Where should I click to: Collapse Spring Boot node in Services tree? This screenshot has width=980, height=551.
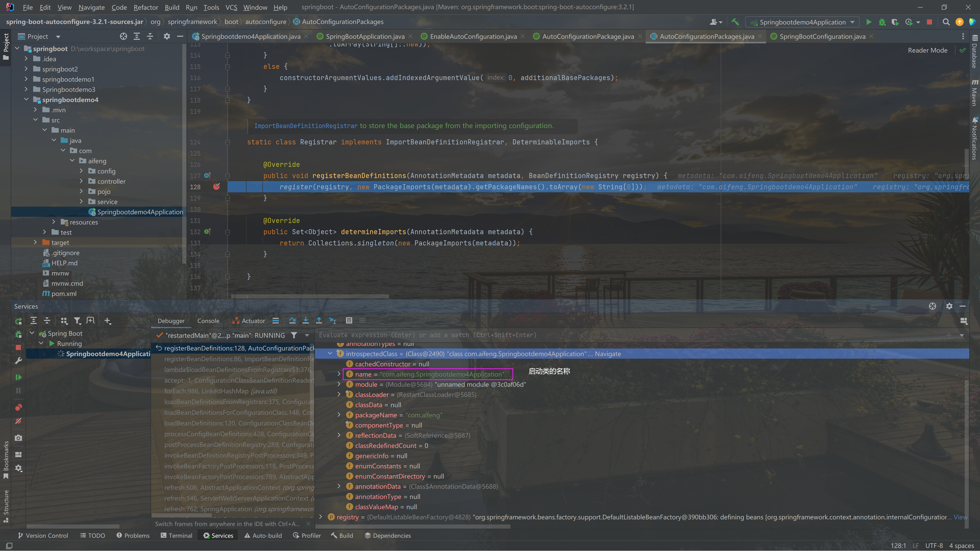tap(32, 333)
